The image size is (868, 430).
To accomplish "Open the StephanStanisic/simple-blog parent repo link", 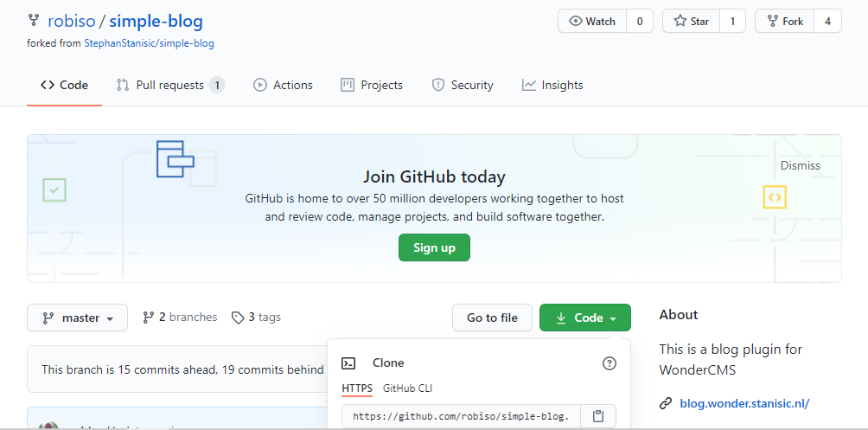I will click(x=149, y=43).
